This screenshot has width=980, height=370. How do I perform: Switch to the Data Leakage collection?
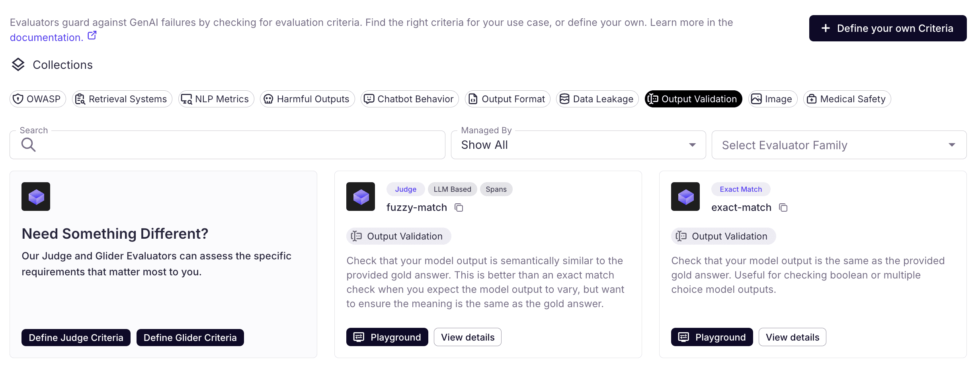point(597,99)
